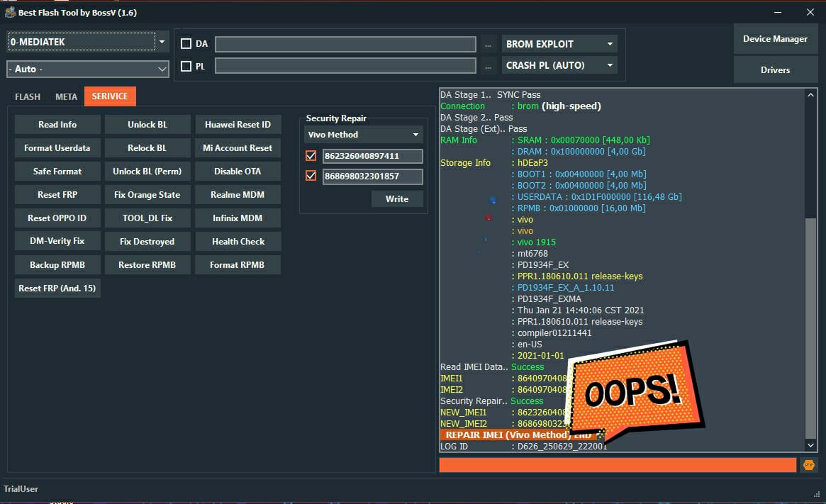The height and width of the screenshot is (504, 826).
Task: Click Infinix MDM button
Action: (238, 218)
